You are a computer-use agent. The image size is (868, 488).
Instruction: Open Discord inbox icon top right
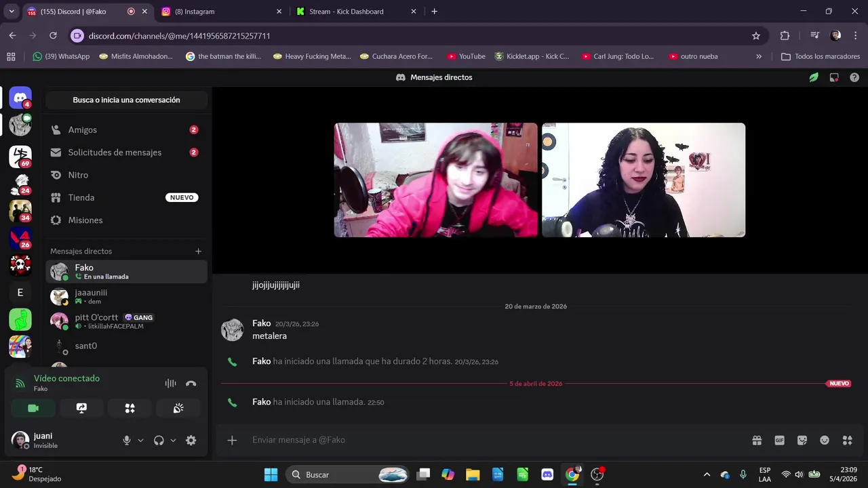point(834,77)
